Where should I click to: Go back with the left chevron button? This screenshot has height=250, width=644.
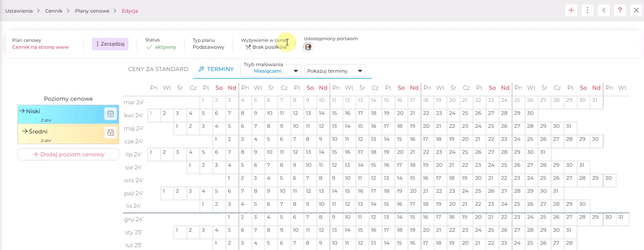pyautogui.click(x=604, y=10)
